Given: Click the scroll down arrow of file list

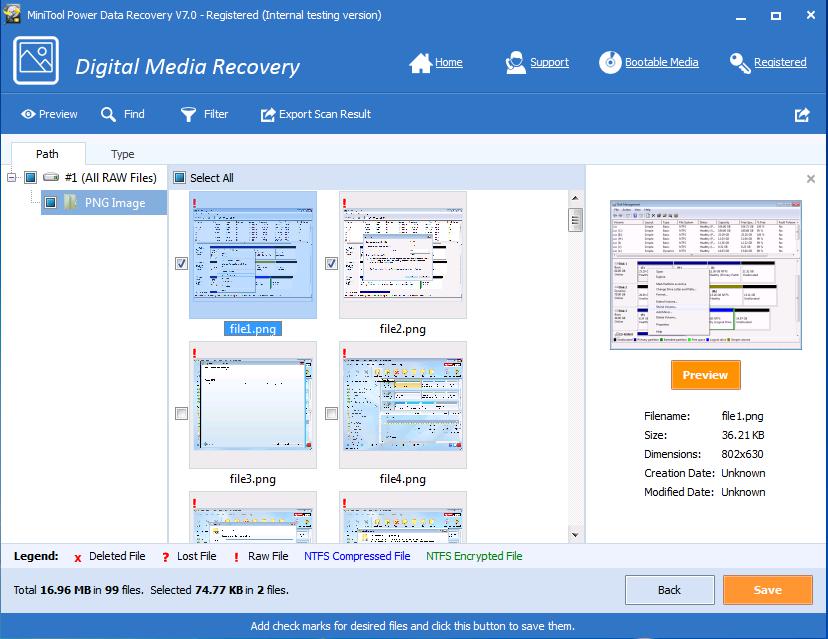Looking at the screenshot, I should point(575,534).
